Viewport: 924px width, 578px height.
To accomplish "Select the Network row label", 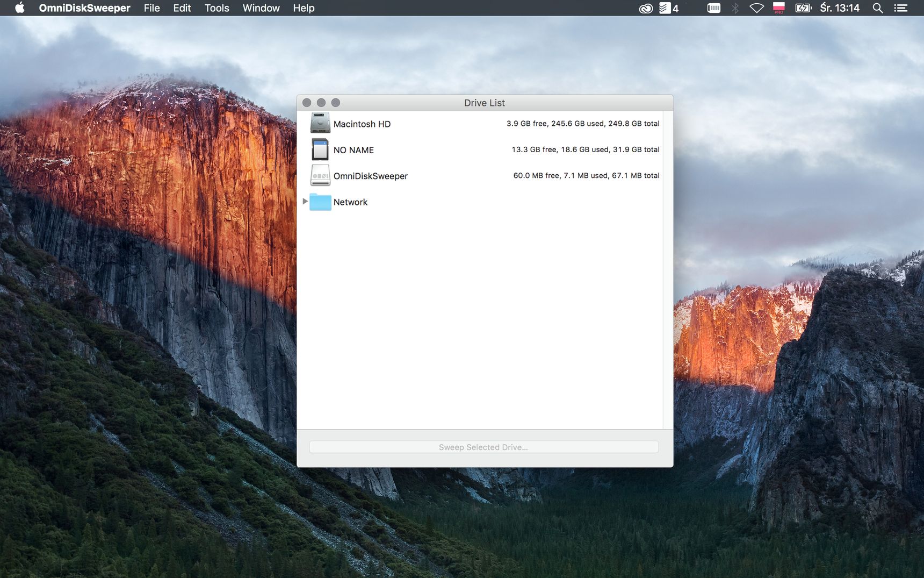I will pos(350,202).
